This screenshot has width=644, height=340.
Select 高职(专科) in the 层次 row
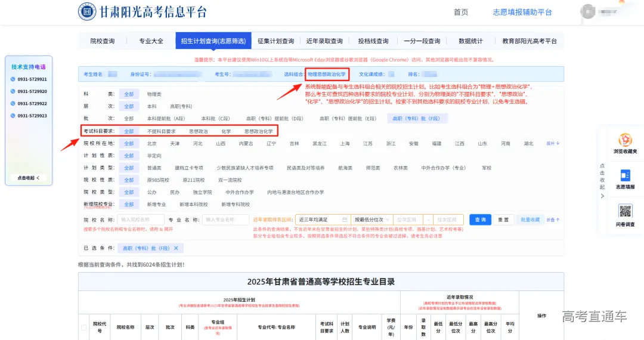click(181, 106)
